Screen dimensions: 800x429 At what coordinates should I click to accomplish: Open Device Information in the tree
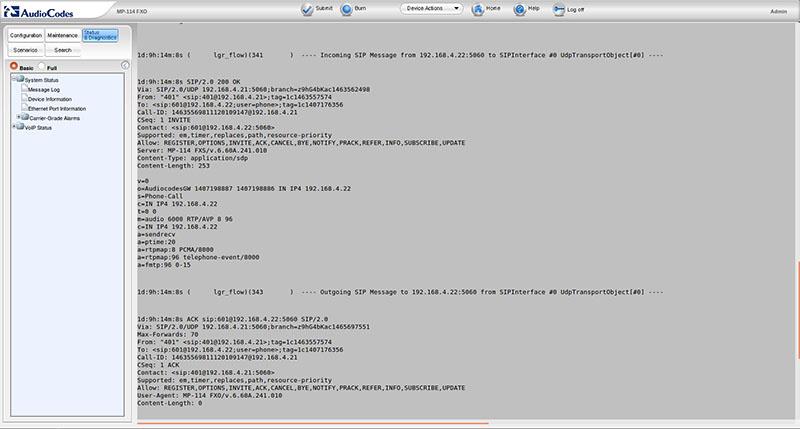50,99
